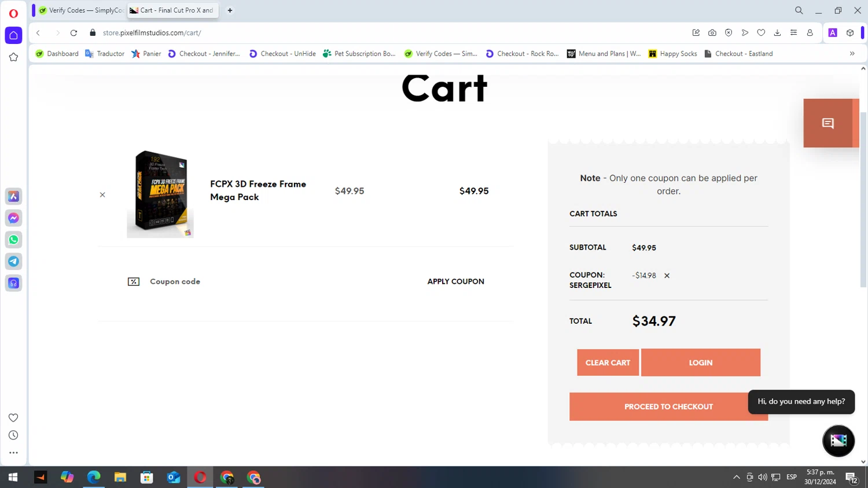The image size is (868, 488).
Task: Open the Checkout - UnHide bookmark
Action: pos(283,54)
